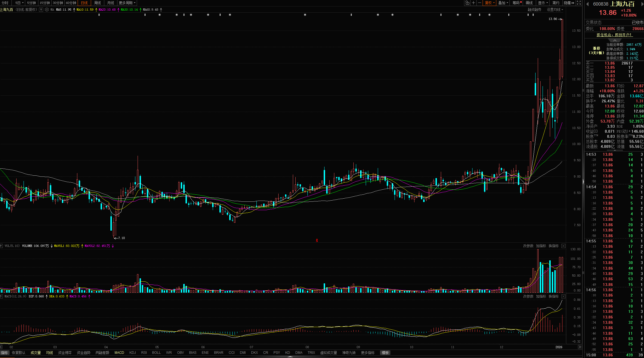
Task: Go to next stock with right arrow
Action: [642, 4]
